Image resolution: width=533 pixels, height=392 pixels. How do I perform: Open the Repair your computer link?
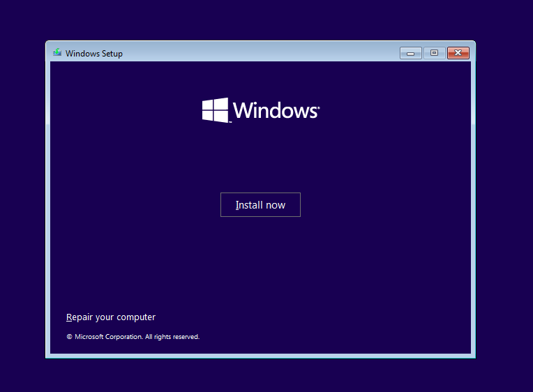[x=111, y=317]
